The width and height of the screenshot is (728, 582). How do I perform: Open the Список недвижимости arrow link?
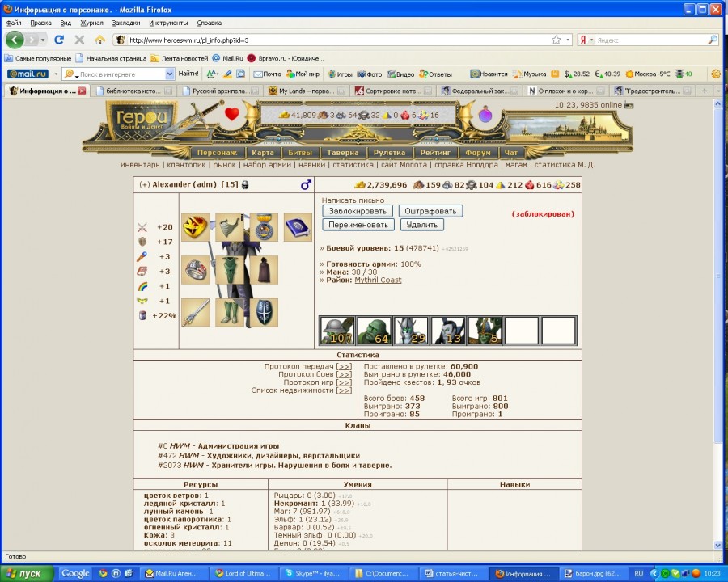[x=344, y=390]
